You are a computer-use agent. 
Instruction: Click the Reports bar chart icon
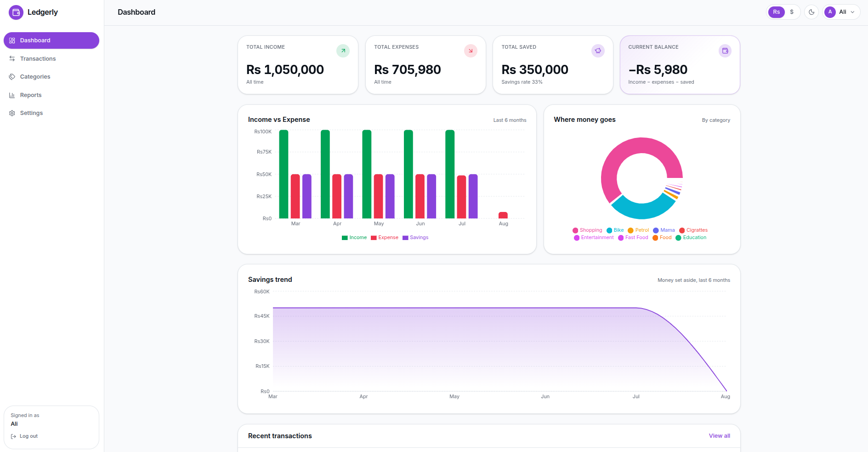(x=12, y=95)
